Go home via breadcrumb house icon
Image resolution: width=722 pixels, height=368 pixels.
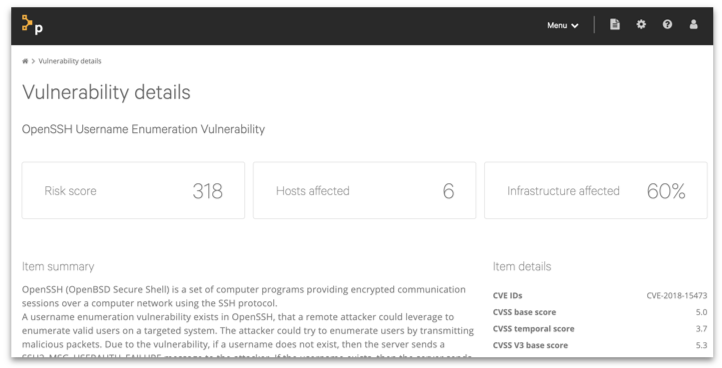(25, 61)
